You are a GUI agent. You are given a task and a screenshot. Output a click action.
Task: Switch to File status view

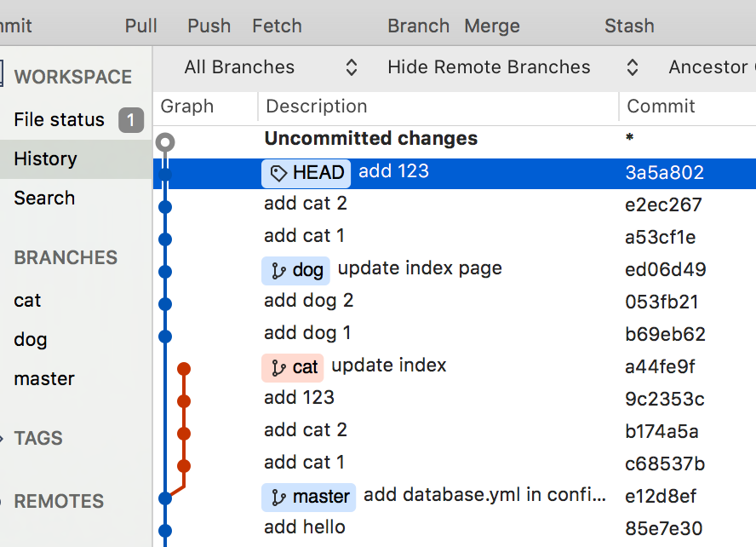(59, 120)
